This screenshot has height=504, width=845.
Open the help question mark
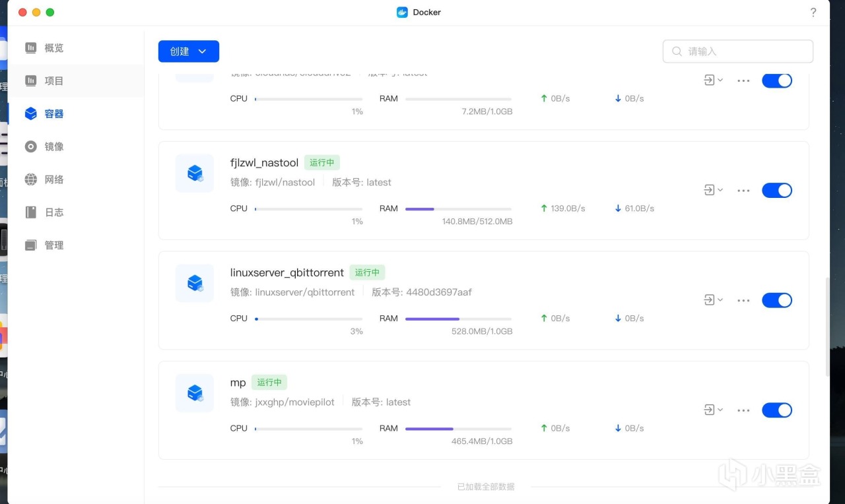pyautogui.click(x=813, y=13)
